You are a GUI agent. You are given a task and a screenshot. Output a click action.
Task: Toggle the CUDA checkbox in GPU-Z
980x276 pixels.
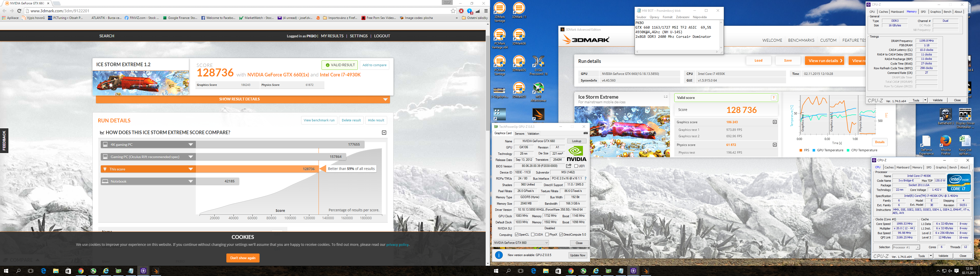pos(533,235)
